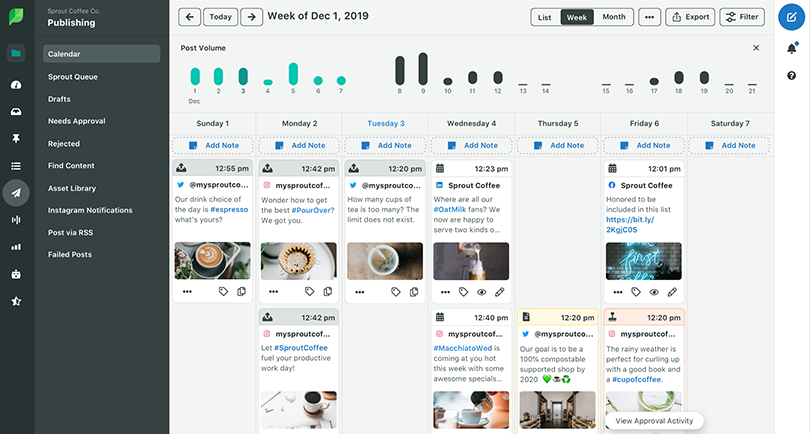
Task: Toggle the eye icon on Friday's Sprout Coffee post
Action: click(x=654, y=291)
